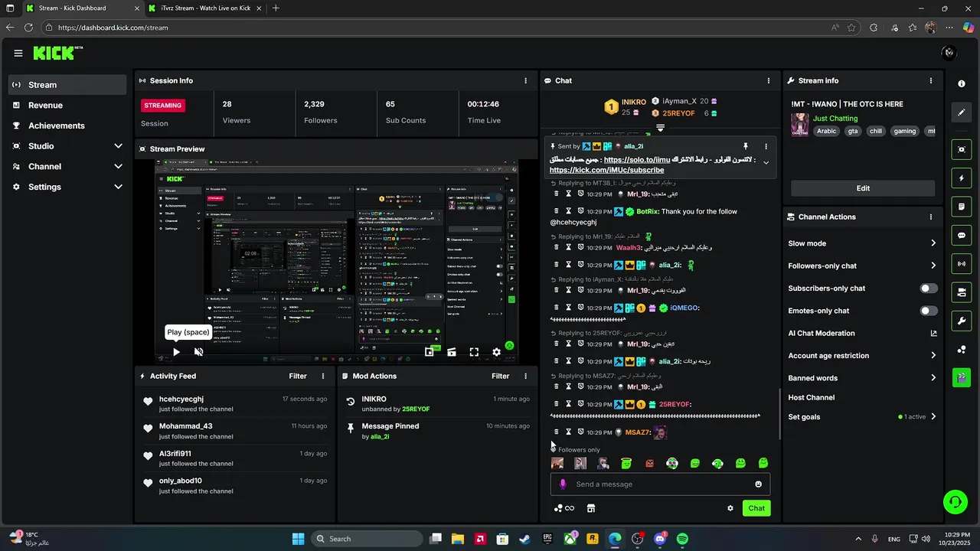Toggle Subscribers-only chat switch
980x551 pixels.
click(x=928, y=289)
